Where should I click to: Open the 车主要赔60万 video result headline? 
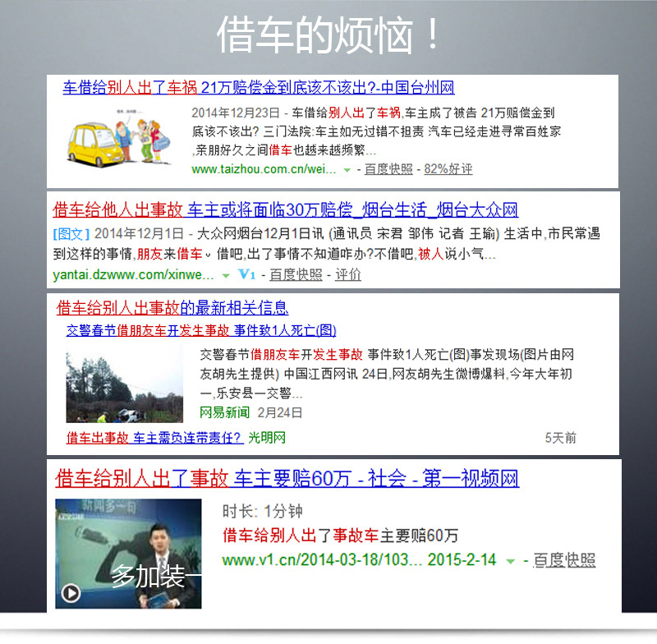click(x=287, y=480)
